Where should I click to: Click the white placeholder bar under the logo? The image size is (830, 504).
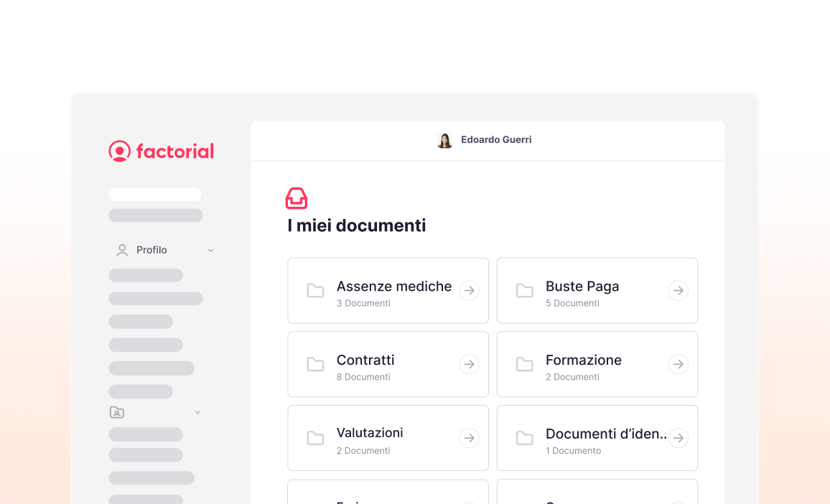point(155,195)
